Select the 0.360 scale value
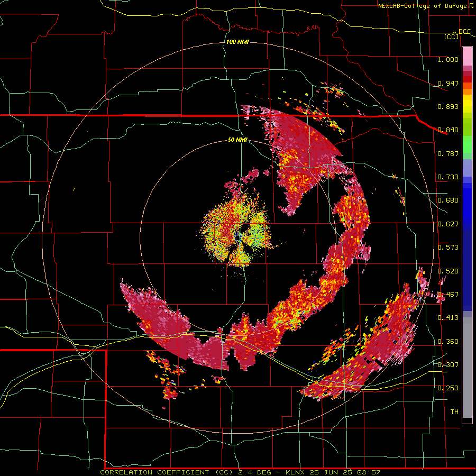 (x=448, y=342)
